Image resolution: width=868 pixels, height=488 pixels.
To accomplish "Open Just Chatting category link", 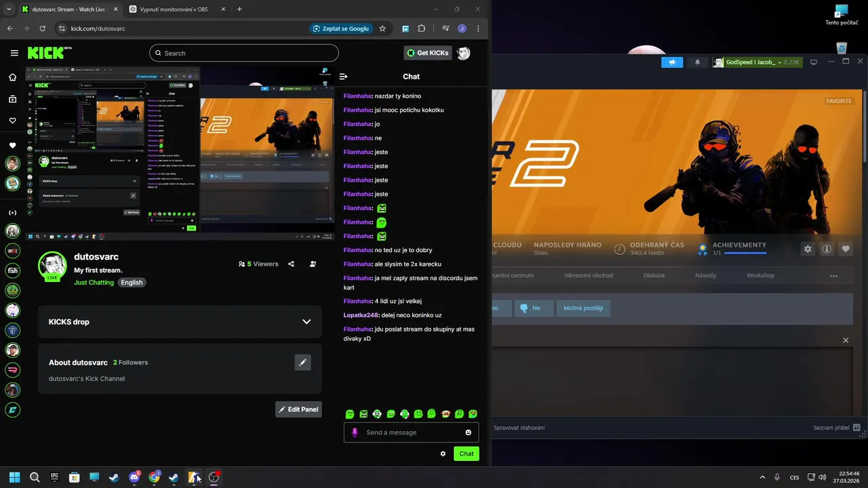I will point(94,283).
